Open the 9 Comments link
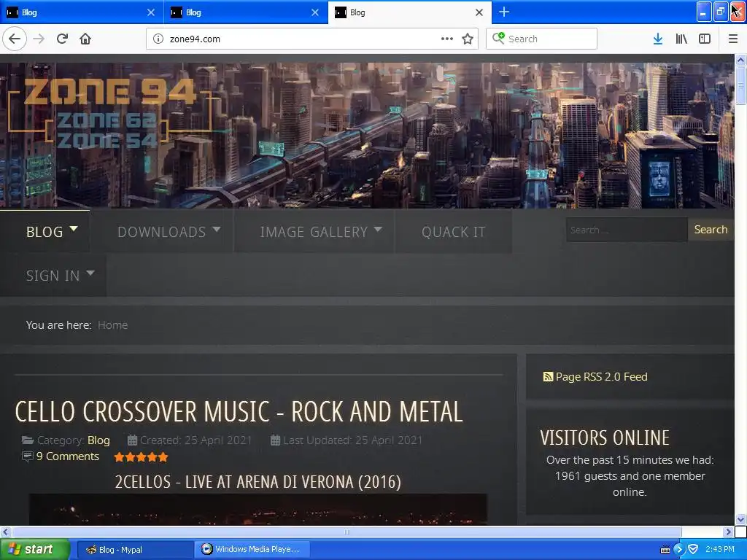 point(68,456)
